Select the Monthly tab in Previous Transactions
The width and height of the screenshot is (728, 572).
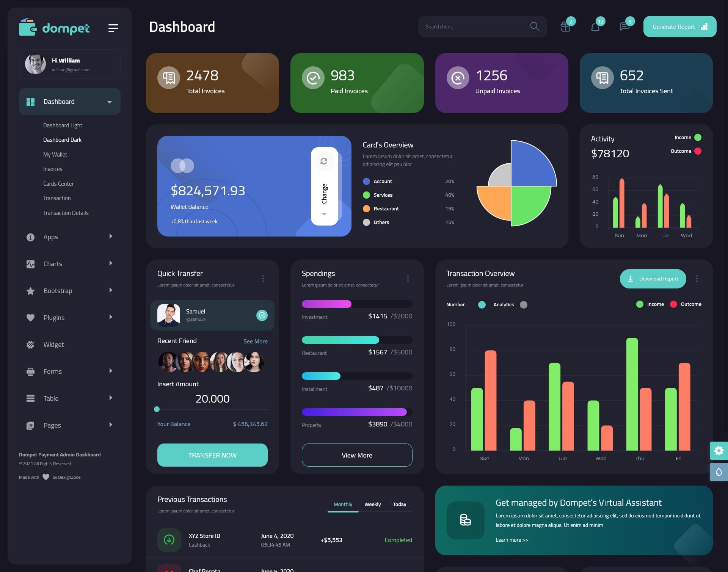(342, 504)
